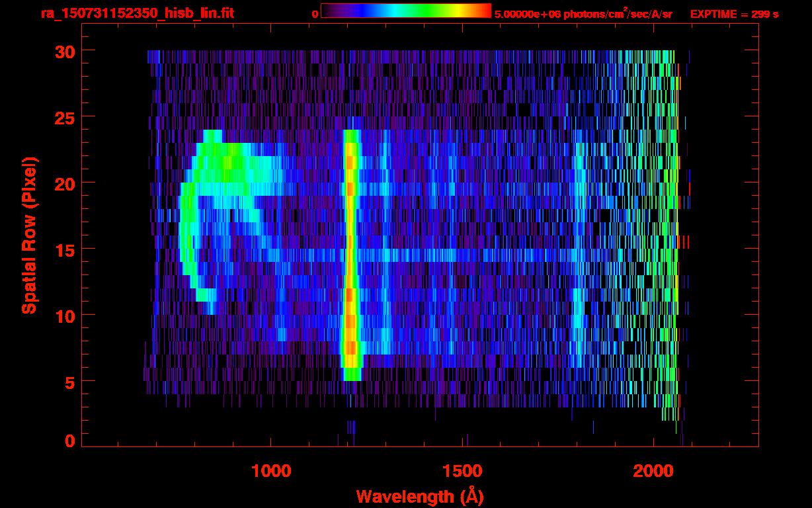
Task: Click the x-axis tick label 1500
Action: pos(462,471)
